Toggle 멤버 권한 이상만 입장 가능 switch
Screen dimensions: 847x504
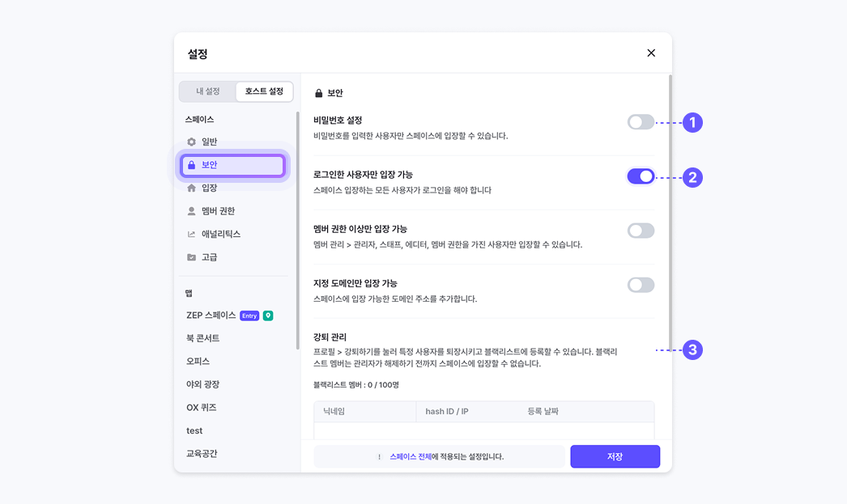tap(641, 231)
